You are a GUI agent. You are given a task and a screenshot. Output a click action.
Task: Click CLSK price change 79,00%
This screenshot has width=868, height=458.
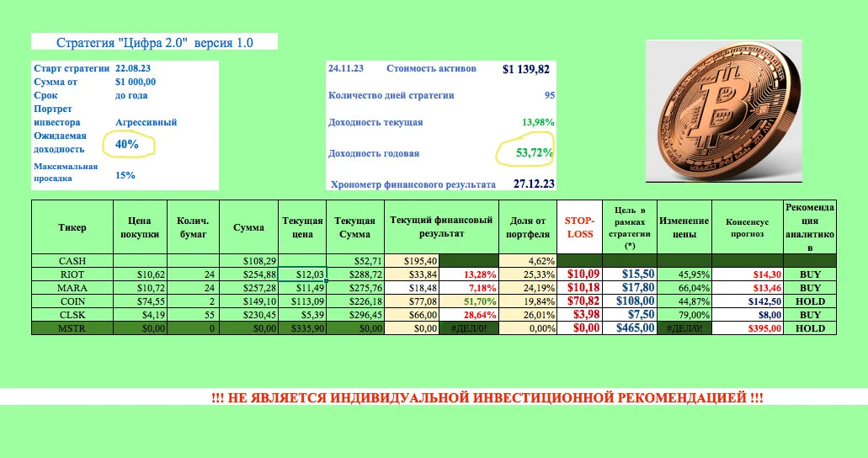tap(684, 315)
